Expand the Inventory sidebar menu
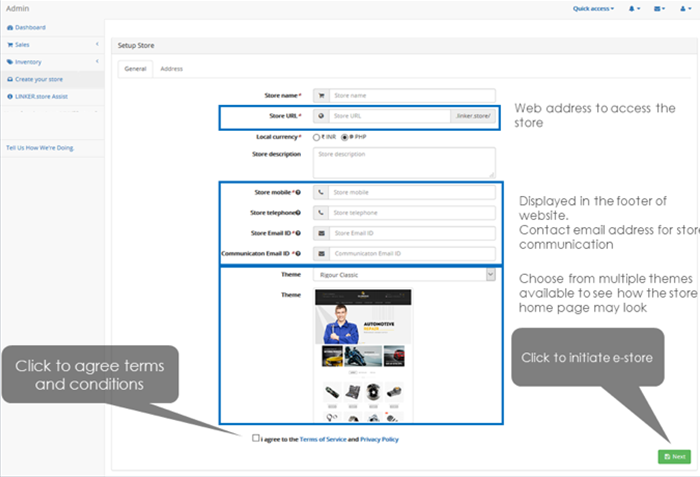Viewport: 700px width, 477px height. (x=52, y=62)
